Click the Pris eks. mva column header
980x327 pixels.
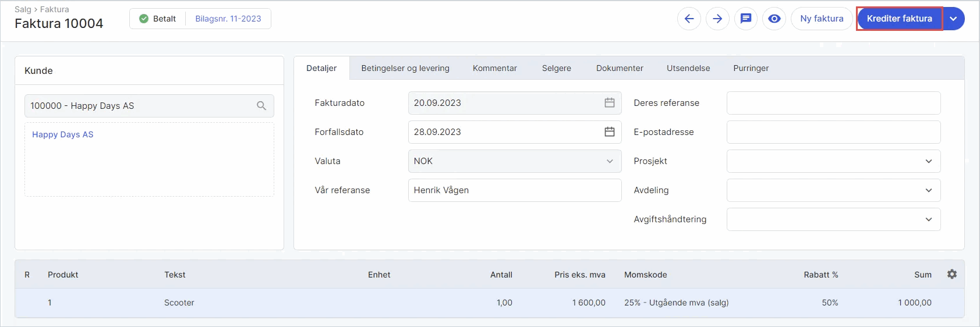click(580, 275)
